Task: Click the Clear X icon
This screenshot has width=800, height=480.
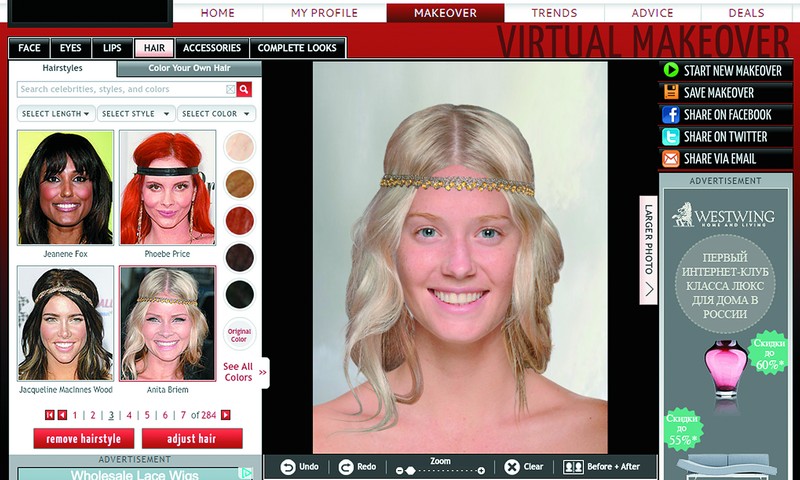Action: coord(512,467)
